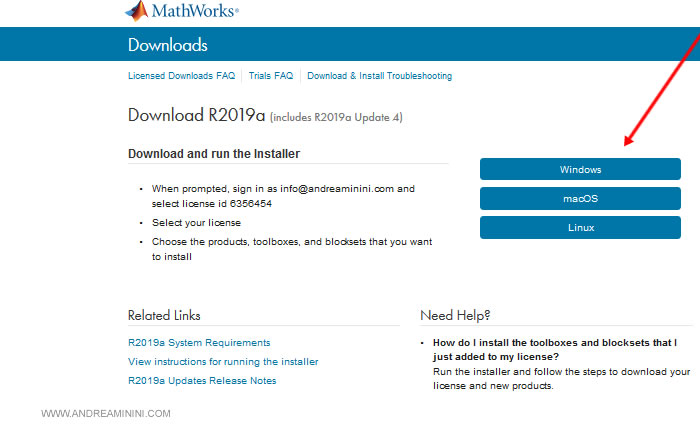The height and width of the screenshot is (430, 700).
Task: Open R2019a System Requirements link
Action: [199, 343]
